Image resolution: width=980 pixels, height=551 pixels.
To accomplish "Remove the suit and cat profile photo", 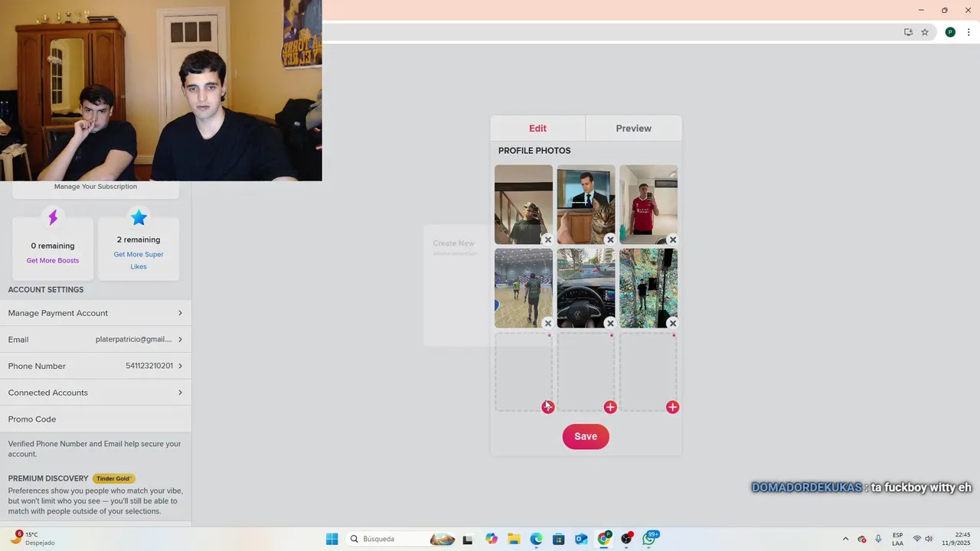I will click(610, 240).
